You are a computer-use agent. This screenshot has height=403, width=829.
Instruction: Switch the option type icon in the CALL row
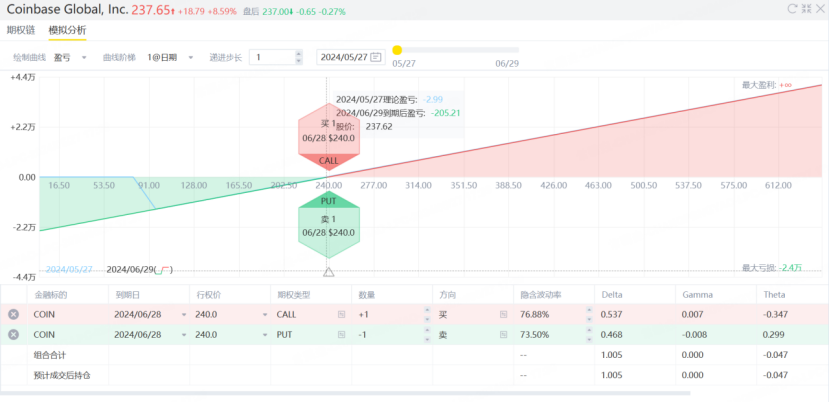(342, 314)
